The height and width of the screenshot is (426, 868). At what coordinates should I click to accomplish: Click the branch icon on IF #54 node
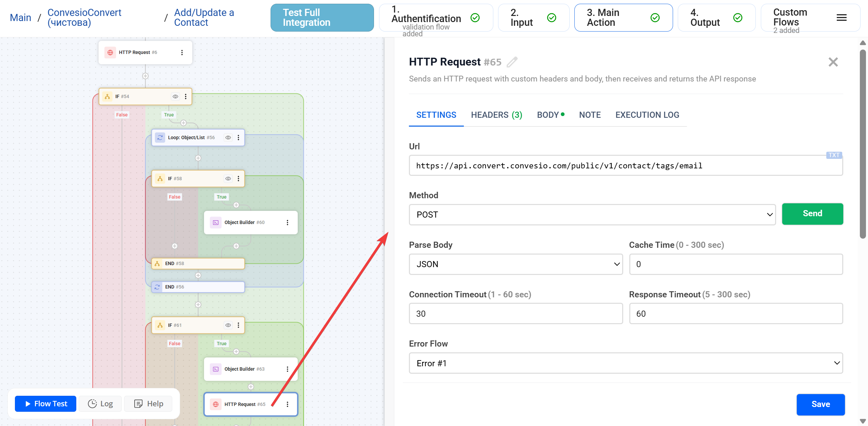pyautogui.click(x=107, y=96)
